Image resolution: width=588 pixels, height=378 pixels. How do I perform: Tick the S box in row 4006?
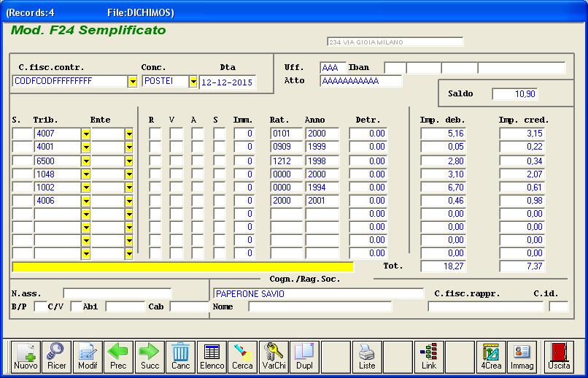click(220, 201)
